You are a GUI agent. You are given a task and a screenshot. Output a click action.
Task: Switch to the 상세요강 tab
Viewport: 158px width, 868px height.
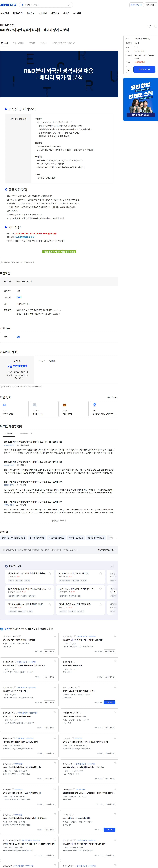[4, 43]
